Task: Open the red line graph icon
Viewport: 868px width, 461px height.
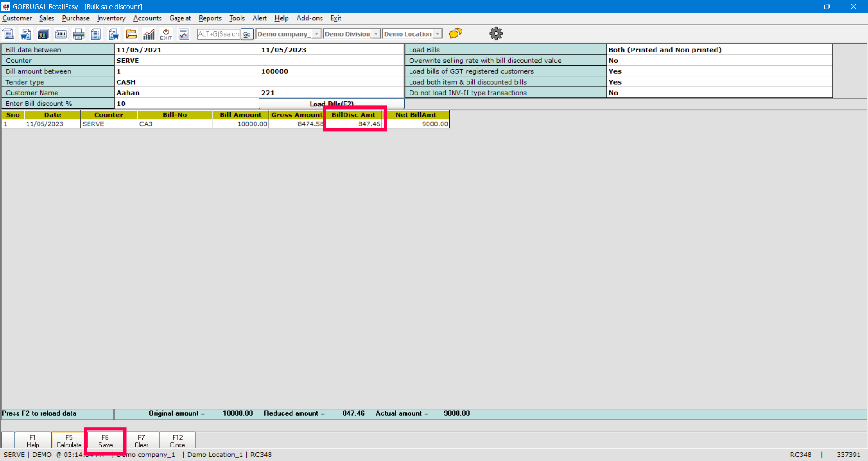Action: click(184, 34)
